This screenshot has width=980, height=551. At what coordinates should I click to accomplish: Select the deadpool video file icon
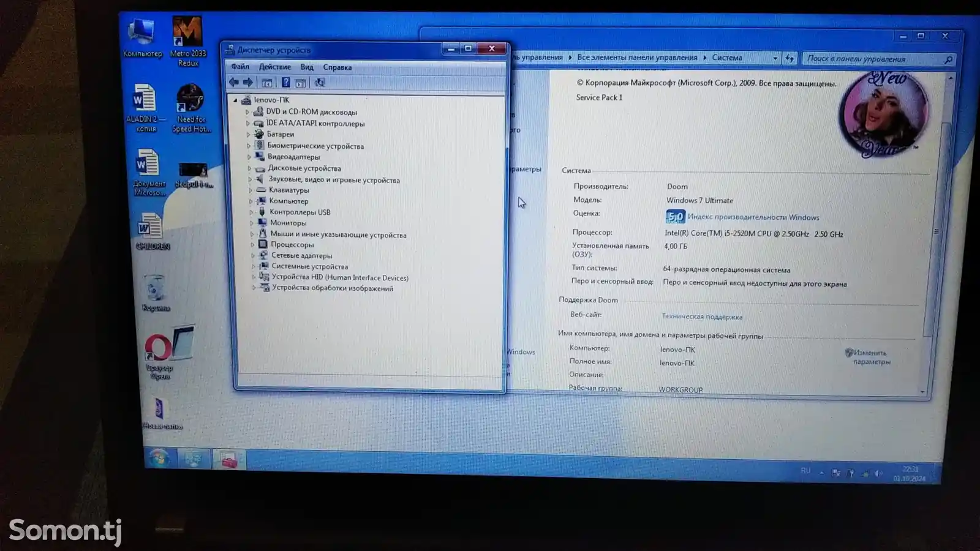pyautogui.click(x=194, y=174)
